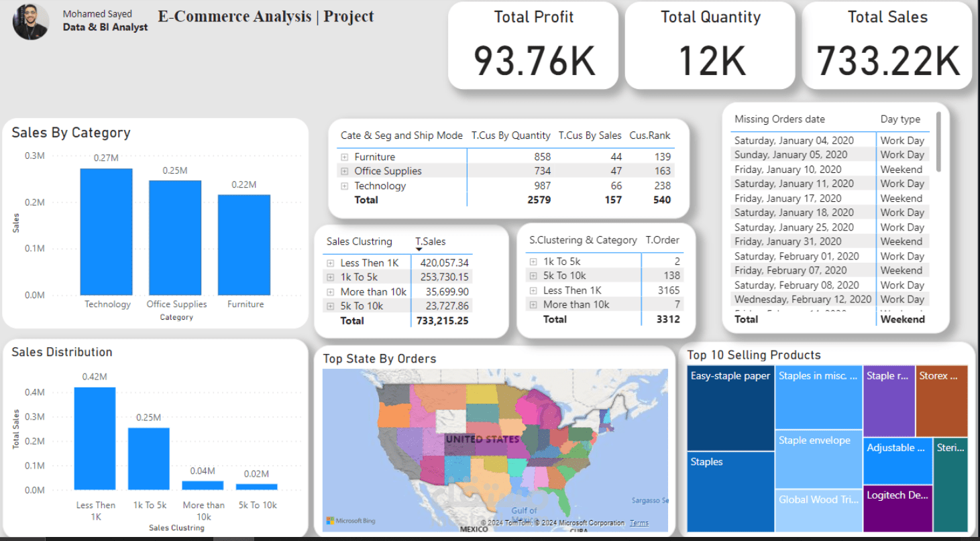Click Mohamed Sayed's profile picture
Image resolution: width=980 pixels, height=541 pixels.
pos(30,21)
